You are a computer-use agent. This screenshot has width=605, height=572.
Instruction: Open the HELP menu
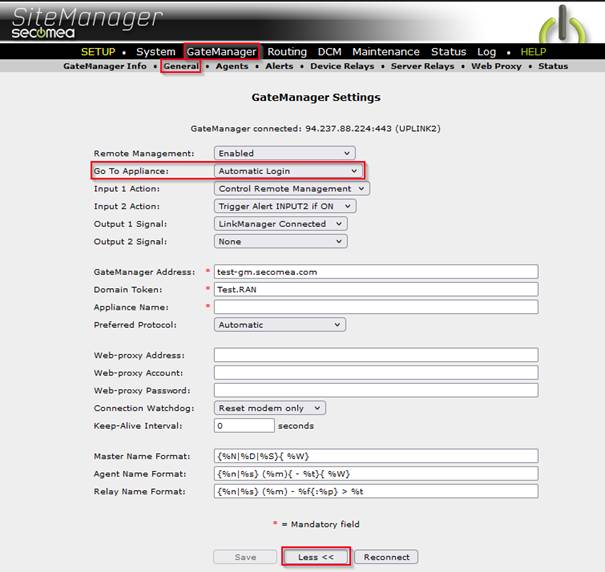(533, 52)
